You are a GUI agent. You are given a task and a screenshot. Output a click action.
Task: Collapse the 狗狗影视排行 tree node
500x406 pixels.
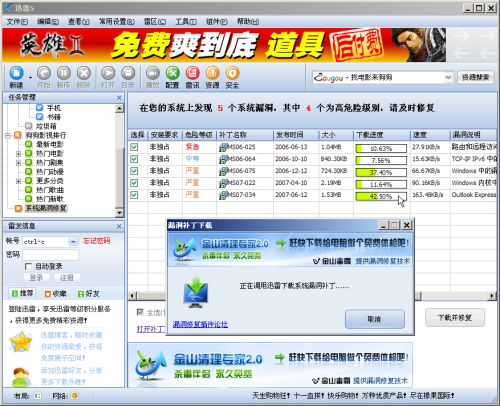(x=8, y=135)
